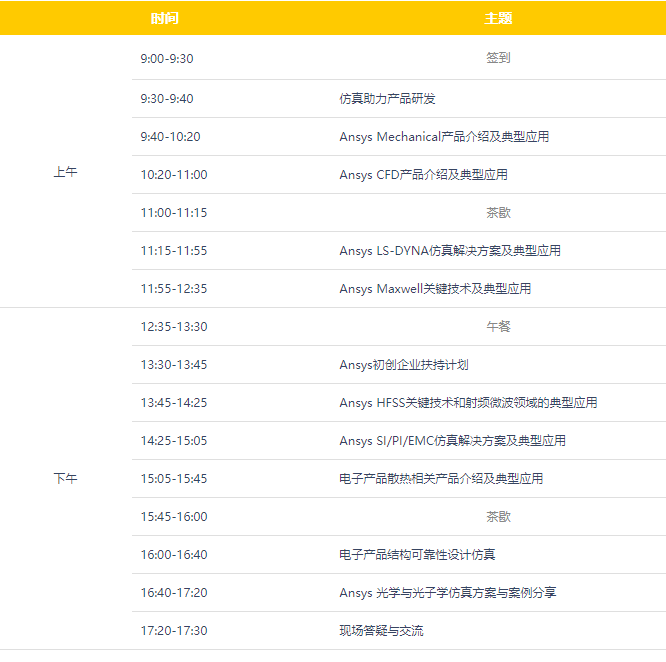Image resolution: width=666 pixels, height=662 pixels.
Task: Select Ansys 光学与光子学仿真方案与案例分享 topic
Action: pyautogui.click(x=448, y=593)
